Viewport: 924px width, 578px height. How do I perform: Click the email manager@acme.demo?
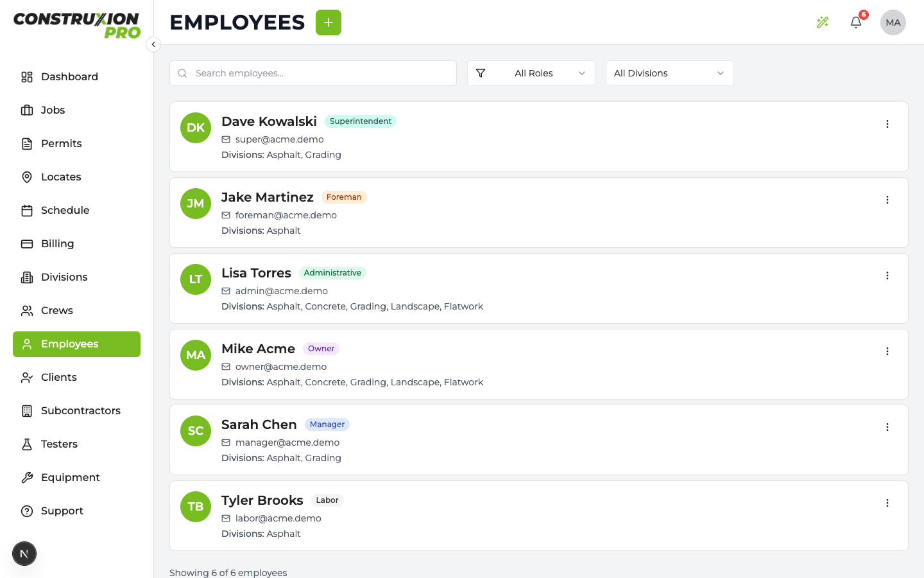click(287, 442)
